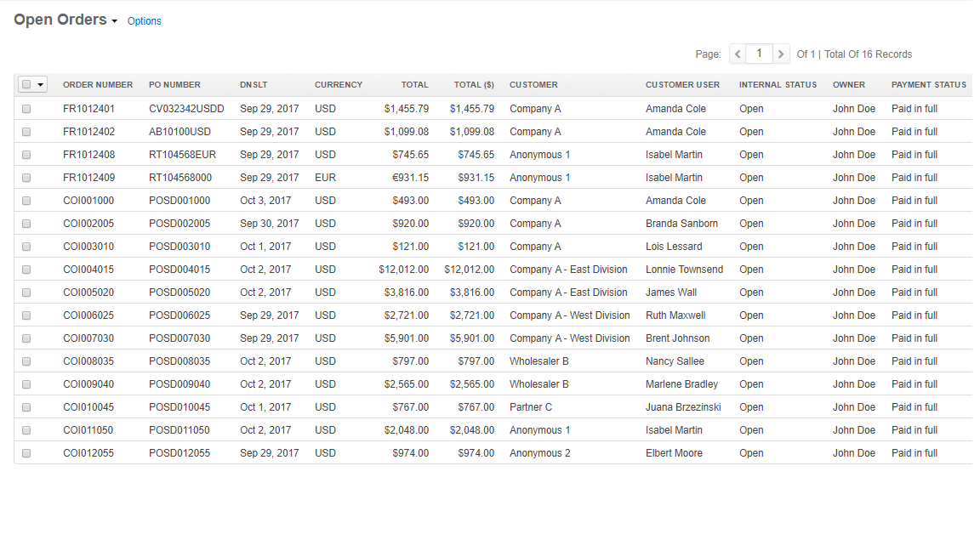980x551 pixels.
Task: Click the Partner C customer cell
Action: pyautogui.click(x=531, y=407)
